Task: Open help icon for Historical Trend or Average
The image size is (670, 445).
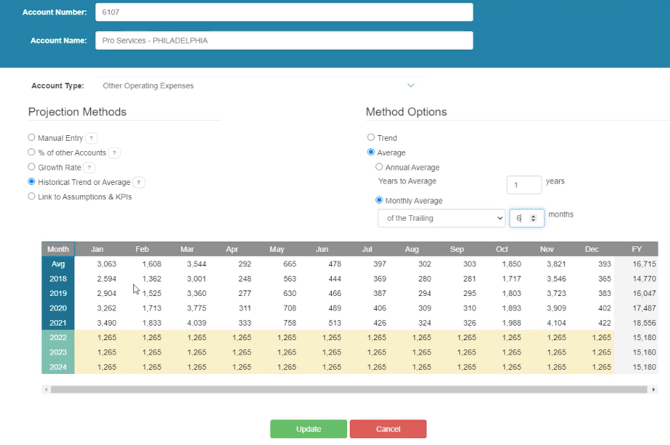Action: (139, 183)
